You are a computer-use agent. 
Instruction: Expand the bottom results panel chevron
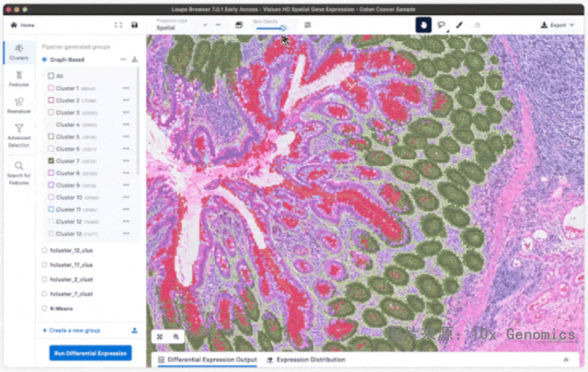(x=566, y=359)
